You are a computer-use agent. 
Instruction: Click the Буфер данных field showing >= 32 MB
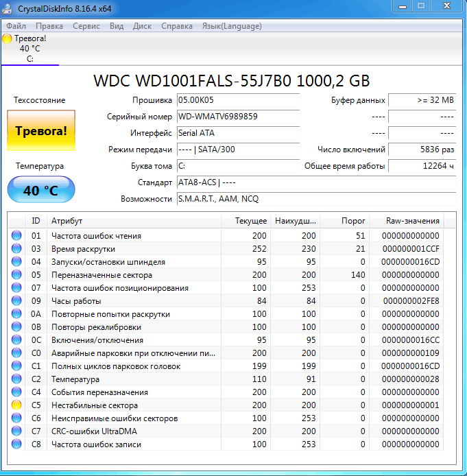pyautogui.click(x=422, y=100)
